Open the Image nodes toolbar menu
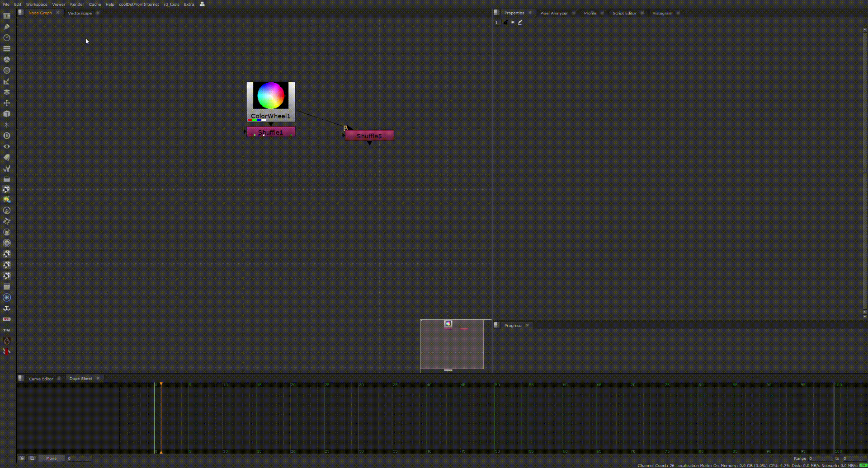 click(x=7, y=16)
